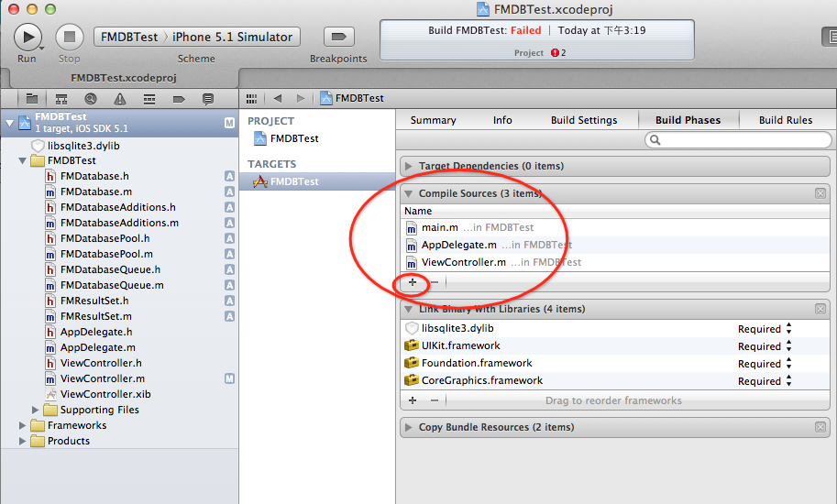Switch to the Build Settings tab

click(584, 120)
